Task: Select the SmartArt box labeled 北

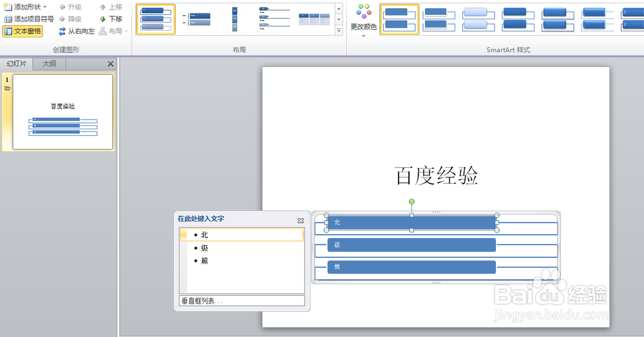Action: tap(412, 223)
